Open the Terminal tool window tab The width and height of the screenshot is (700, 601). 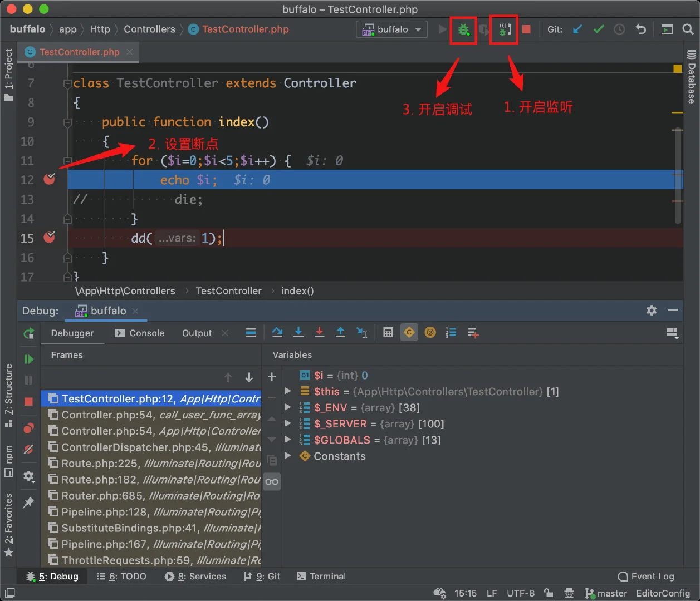tap(321, 577)
